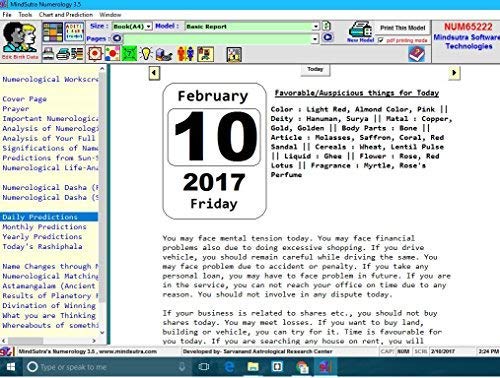Launch Edge browser from taskbar
500x378 pixels.
pyautogui.click(x=229, y=367)
